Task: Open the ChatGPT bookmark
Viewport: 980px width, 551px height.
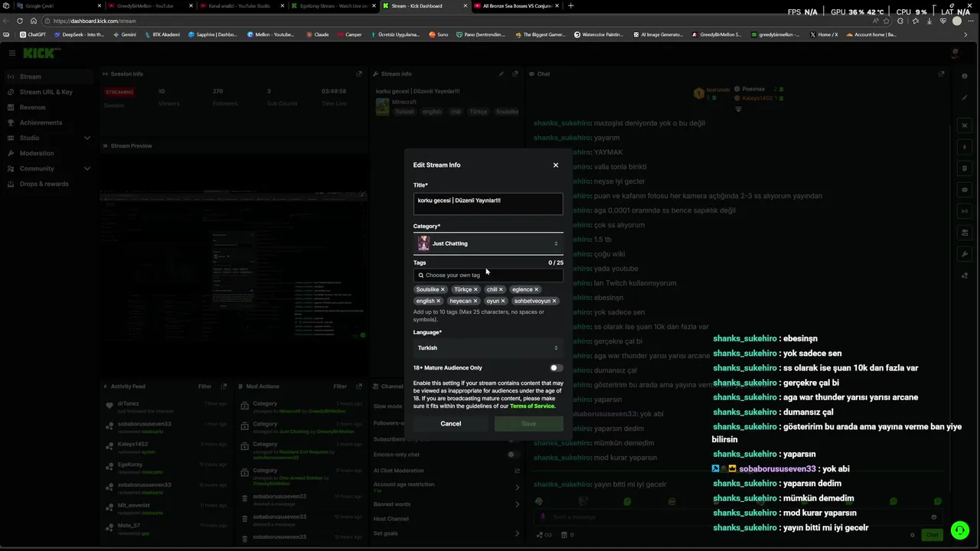Action: point(33,34)
